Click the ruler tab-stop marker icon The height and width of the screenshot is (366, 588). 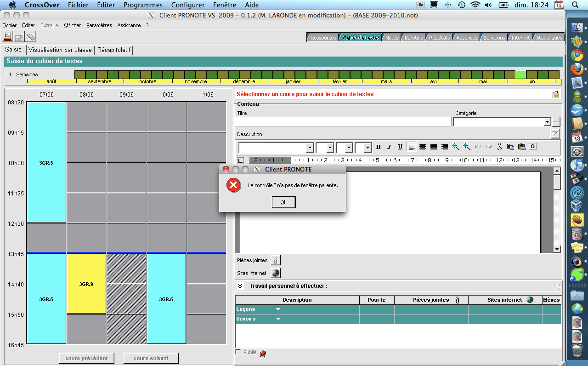(240, 161)
